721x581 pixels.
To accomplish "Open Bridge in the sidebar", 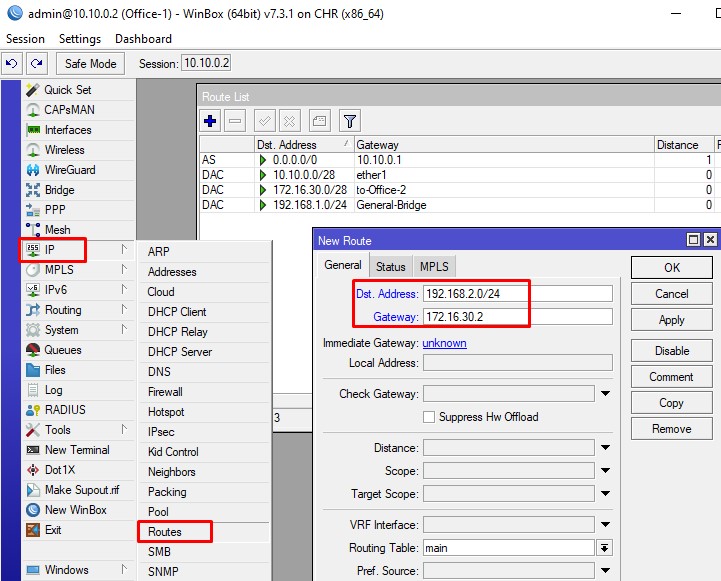I will pos(79,190).
